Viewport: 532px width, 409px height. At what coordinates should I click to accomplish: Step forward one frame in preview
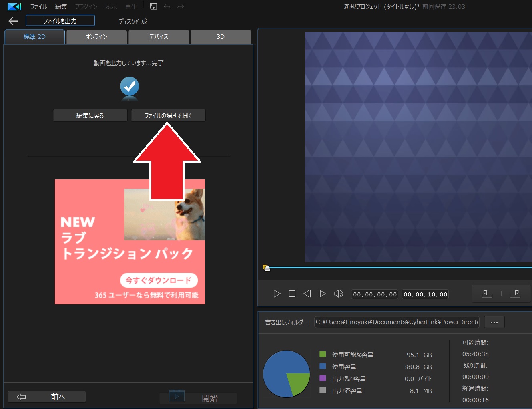pyautogui.click(x=322, y=294)
